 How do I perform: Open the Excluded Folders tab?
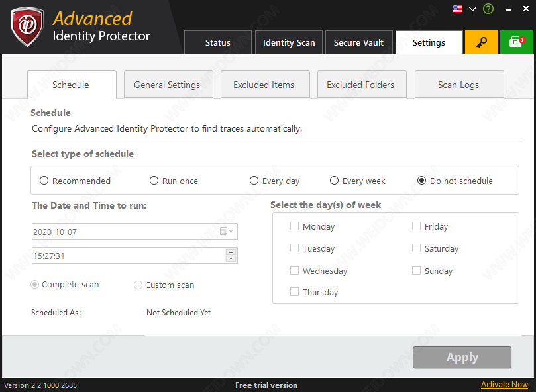(x=360, y=85)
